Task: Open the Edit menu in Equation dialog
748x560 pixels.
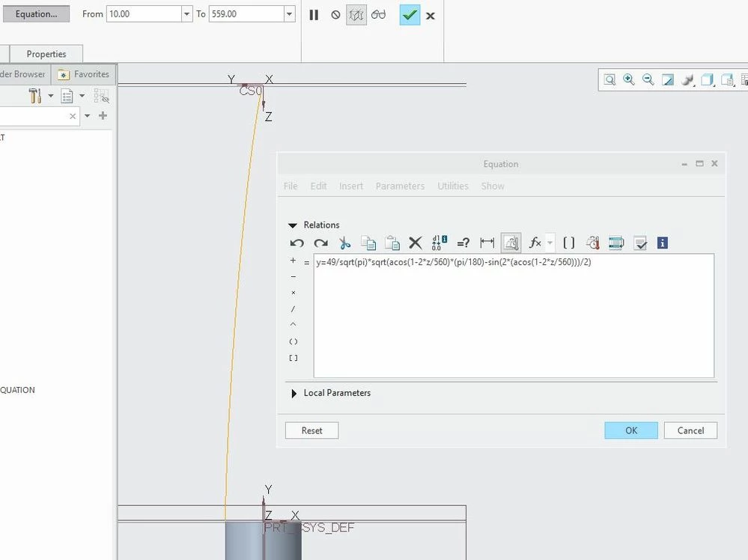Action: pyautogui.click(x=318, y=186)
